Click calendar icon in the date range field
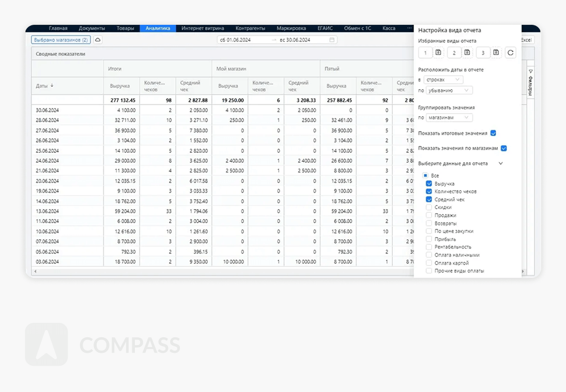Viewport: 566px width, 392px height. (x=332, y=40)
